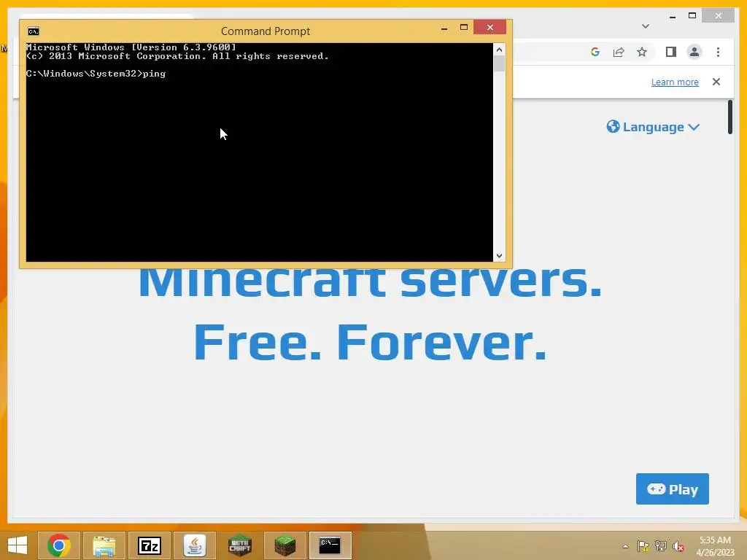
Task: Open the Minecraft grass block taskbar icon
Action: pyautogui.click(x=285, y=545)
